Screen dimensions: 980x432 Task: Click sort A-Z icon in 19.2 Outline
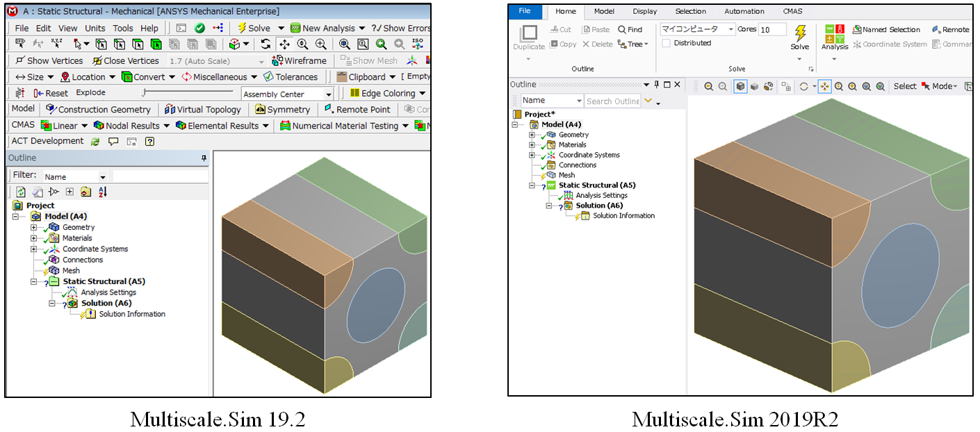103,192
